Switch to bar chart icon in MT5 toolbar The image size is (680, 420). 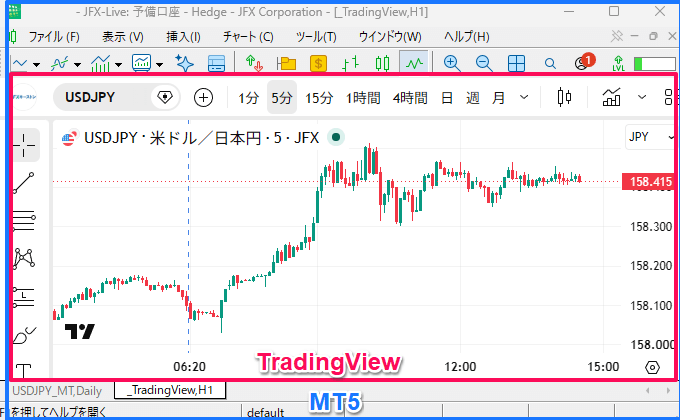[x=350, y=64]
